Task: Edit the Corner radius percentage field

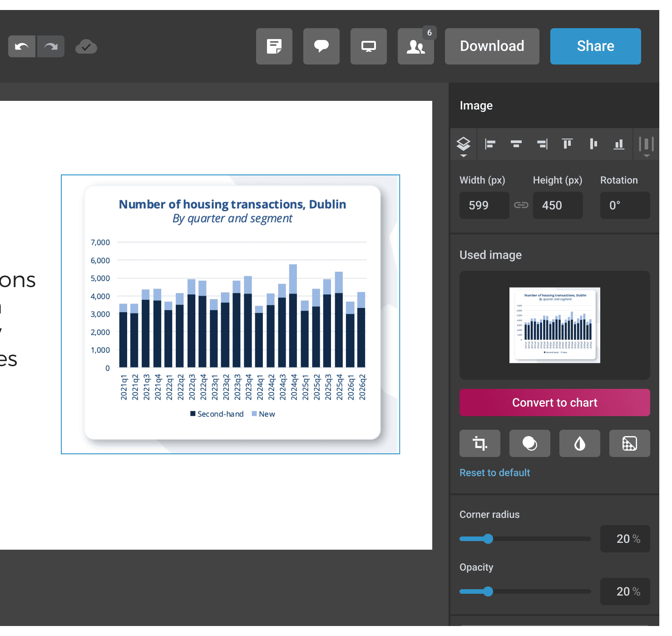Action: (625, 539)
